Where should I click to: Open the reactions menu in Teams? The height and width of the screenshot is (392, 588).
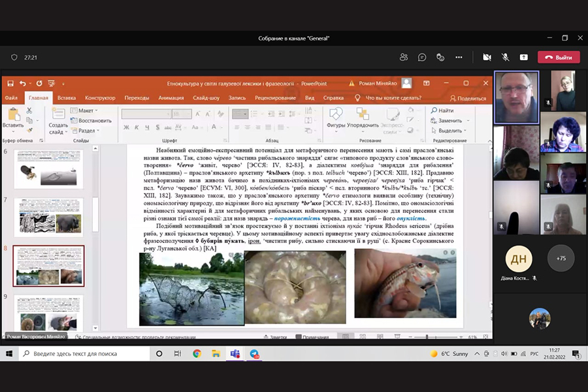pos(440,57)
